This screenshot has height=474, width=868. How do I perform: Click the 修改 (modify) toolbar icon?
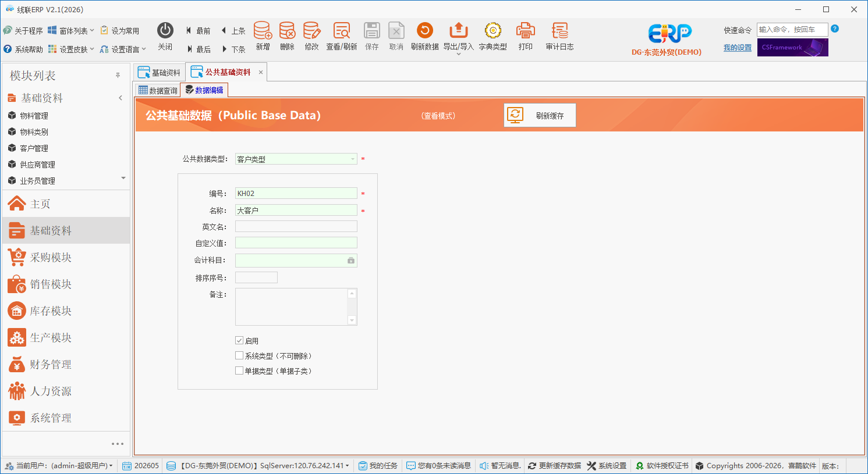(x=311, y=36)
